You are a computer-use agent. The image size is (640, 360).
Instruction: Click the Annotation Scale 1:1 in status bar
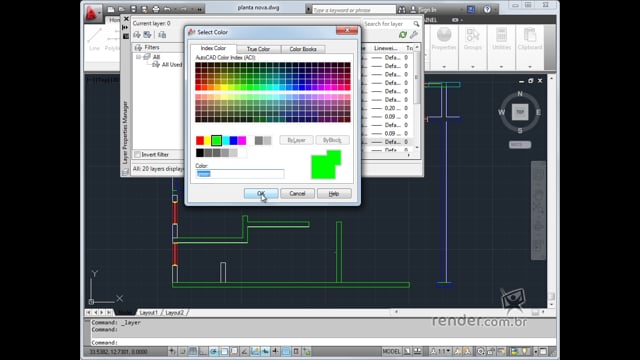coord(441,351)
